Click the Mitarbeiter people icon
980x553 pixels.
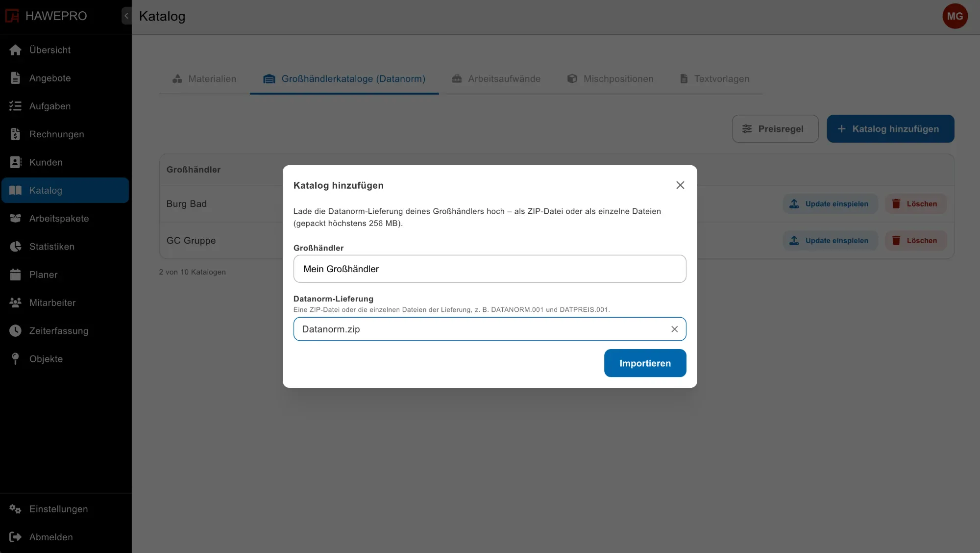tap(16, 302)
